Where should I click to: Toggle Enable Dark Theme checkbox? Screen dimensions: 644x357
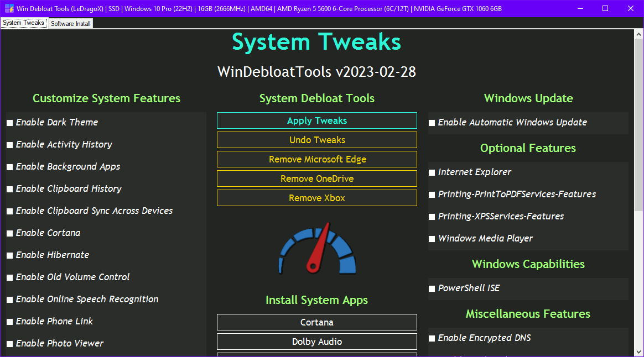tap(10, 123)
